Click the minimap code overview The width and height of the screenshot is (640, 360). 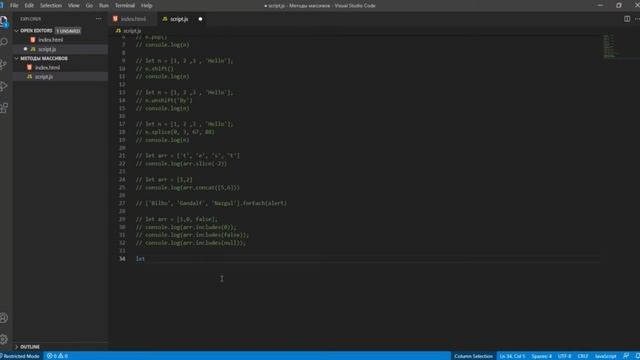(x=610, y=46)
